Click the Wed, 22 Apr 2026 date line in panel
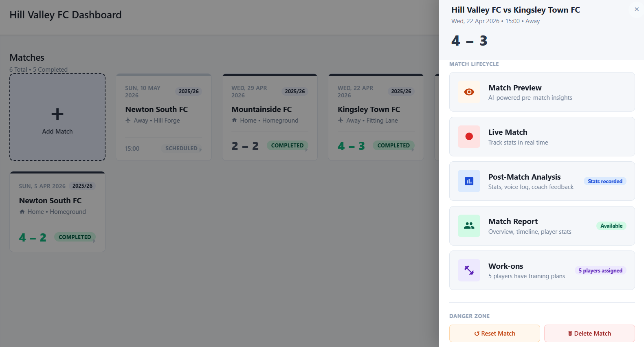Viewport: 644px width, 347px height. coord(495,21)
